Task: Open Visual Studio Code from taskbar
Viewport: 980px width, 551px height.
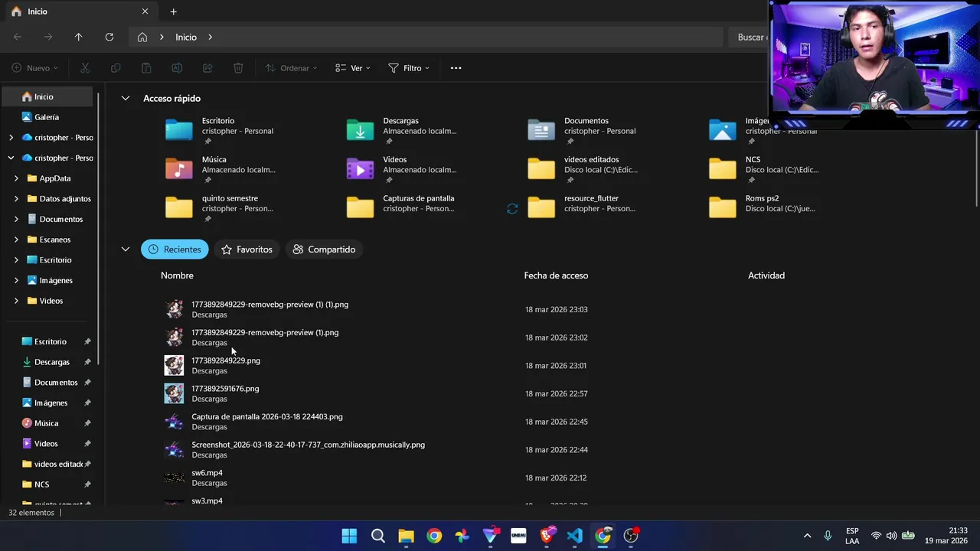Action: (x=575, y=536)
